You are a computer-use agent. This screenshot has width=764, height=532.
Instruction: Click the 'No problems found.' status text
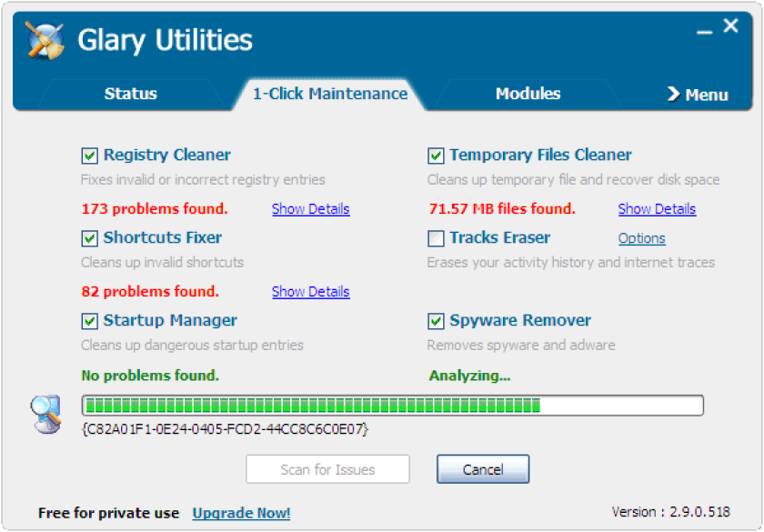click(x=150, y=376)
